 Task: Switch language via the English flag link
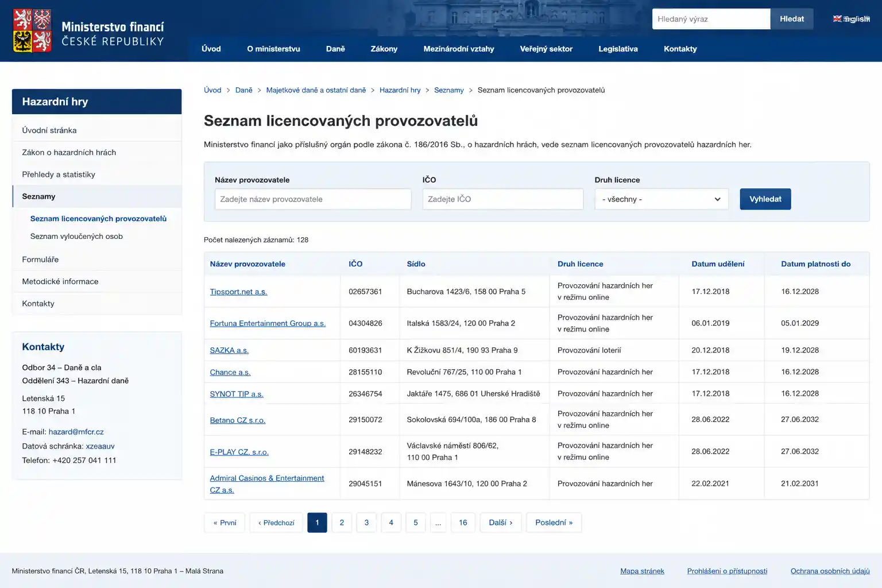(852, 19)
